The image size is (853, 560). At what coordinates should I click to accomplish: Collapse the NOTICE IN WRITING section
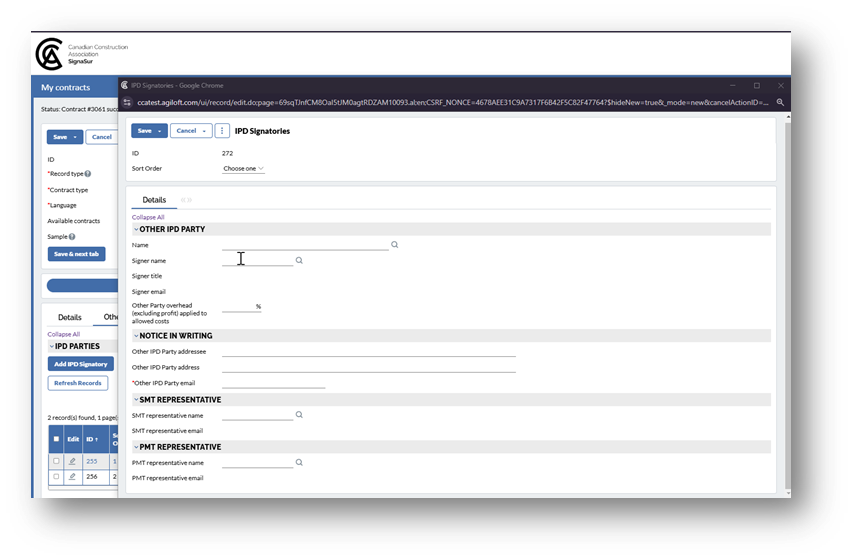click(136, 336)
